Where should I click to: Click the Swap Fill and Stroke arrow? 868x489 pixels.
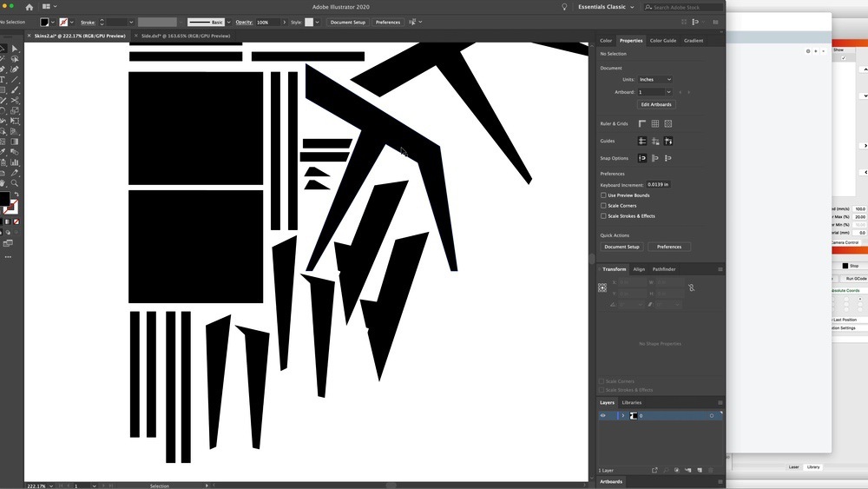(x=16, y=194)
